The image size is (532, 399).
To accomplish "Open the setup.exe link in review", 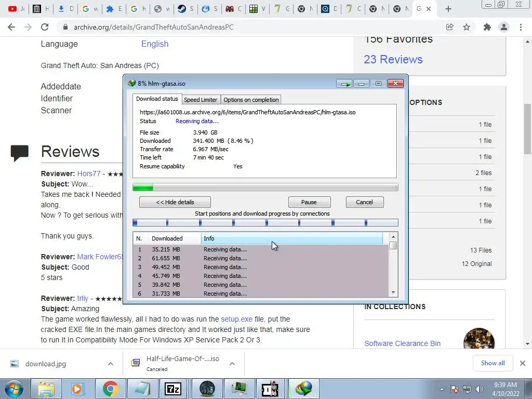I will pos(237,320).
